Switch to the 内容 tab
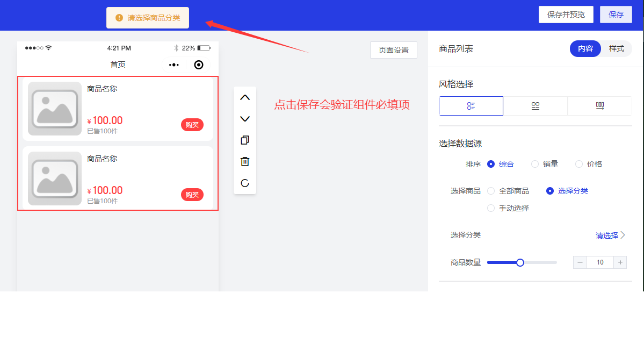The width and height of the screenshot is (644, 364). [x=585, y=49]
